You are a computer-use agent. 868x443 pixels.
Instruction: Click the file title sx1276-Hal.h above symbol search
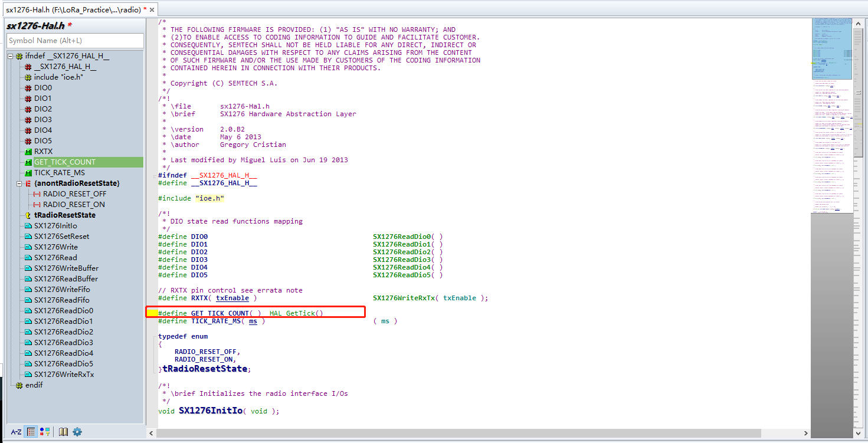pos(35,25)
